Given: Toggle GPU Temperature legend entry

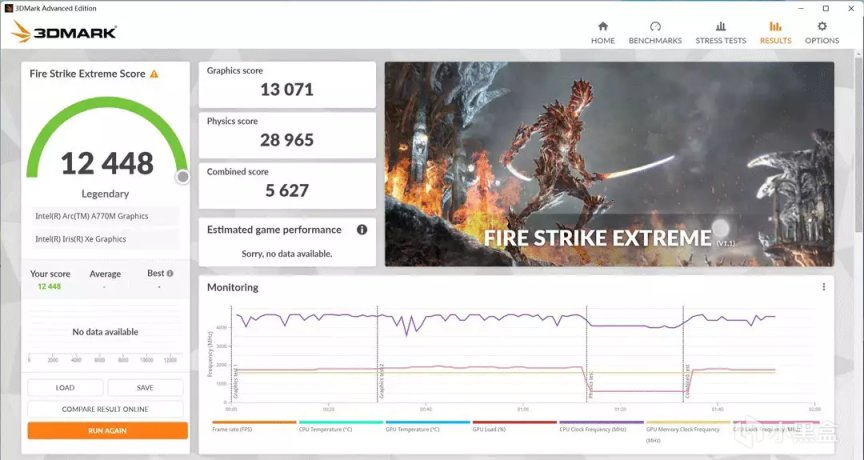Looking at the screenshot, I should (428, 426).
